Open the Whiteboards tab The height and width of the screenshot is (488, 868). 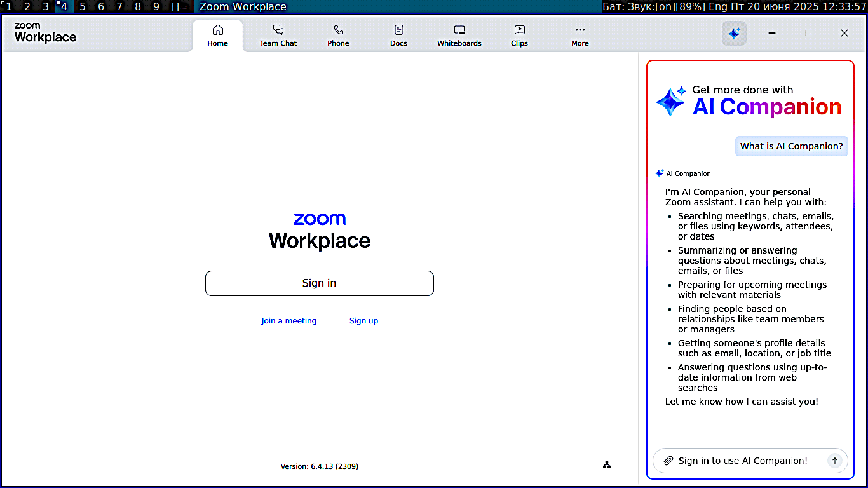click(459, 36)
